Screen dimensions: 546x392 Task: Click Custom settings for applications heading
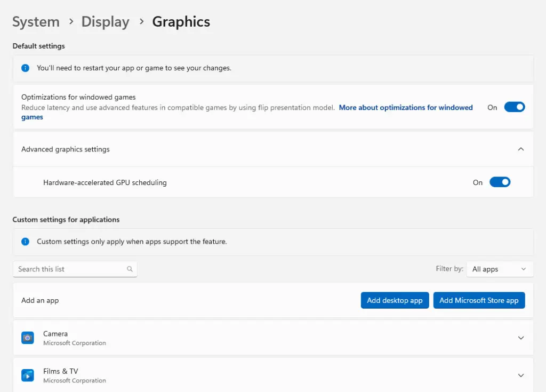[x=66, y=220]
